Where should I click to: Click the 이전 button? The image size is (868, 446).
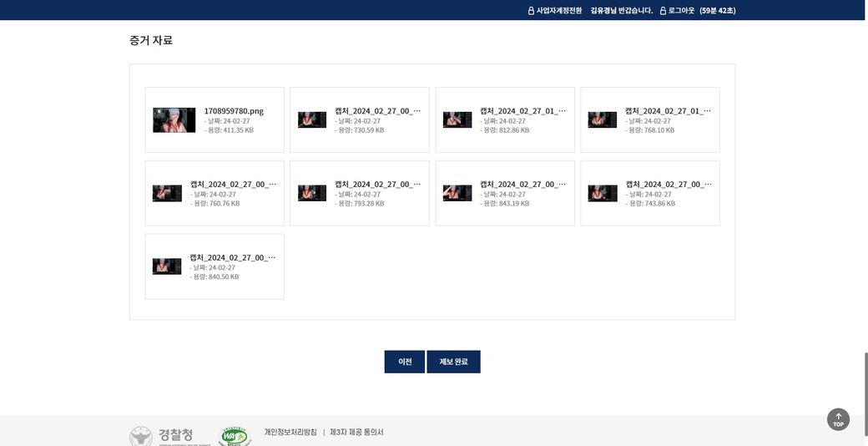point(405,362)
